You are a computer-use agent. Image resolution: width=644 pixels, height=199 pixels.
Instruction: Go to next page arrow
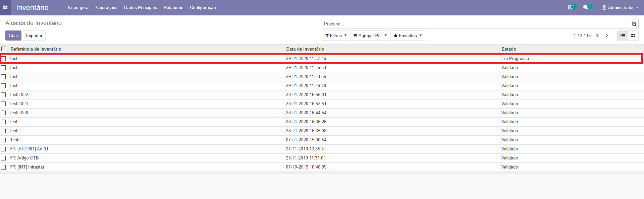(x=607, y=36)
